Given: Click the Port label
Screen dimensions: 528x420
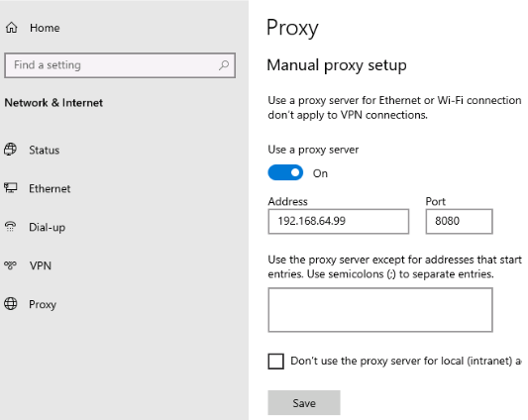Looking at the screenshot, I should pyautogui.click(x=436, y=201).
